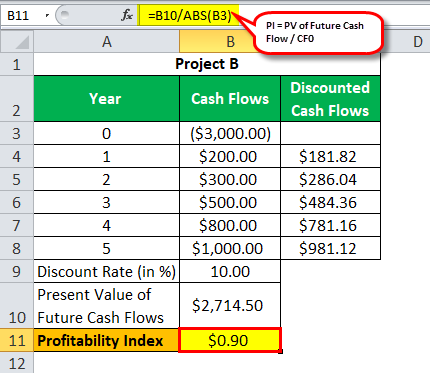Select column A header
Screen dimensions: 430x373
pos(107,42)
